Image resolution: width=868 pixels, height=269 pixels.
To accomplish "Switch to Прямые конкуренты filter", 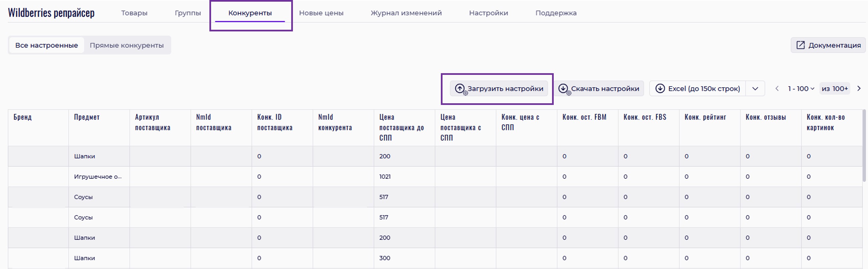I will point(127,45).
